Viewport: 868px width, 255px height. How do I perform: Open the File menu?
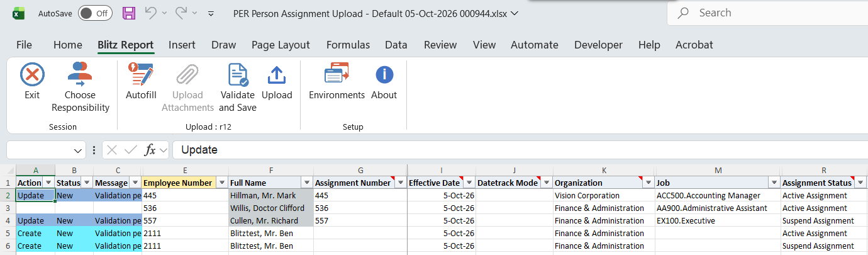pyautogui.click(x=24, y=45)
